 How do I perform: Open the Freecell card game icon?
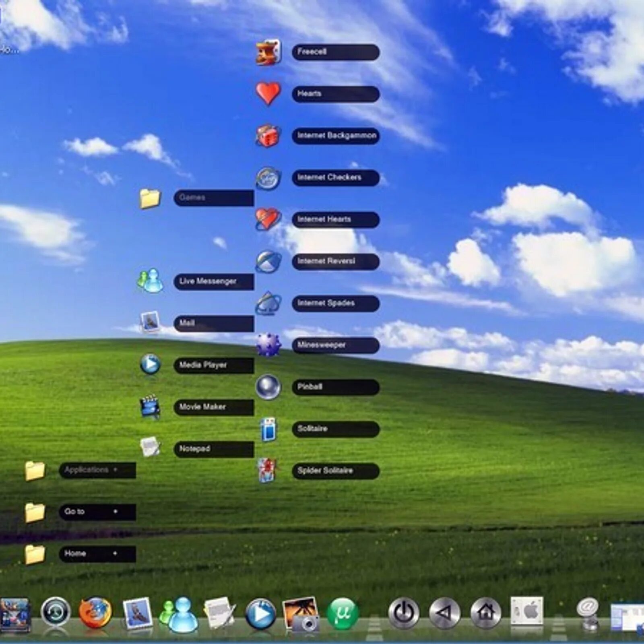pos(268,52)
